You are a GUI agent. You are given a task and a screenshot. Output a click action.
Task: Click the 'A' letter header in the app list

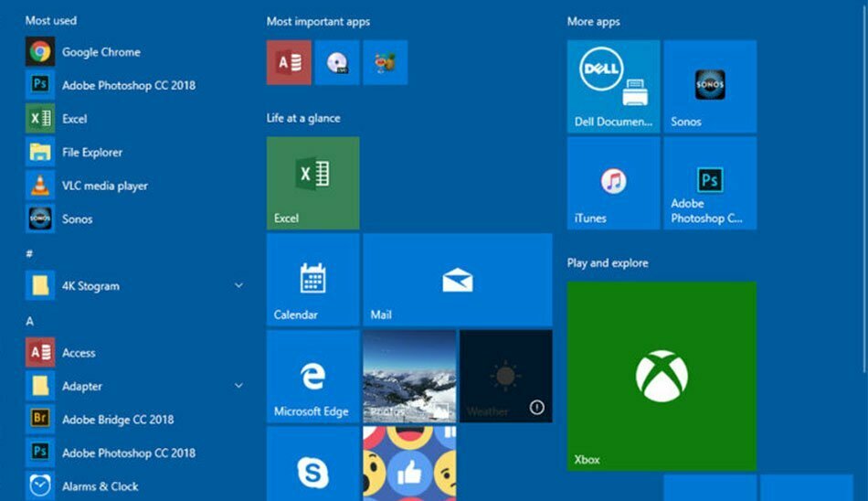pyautogui.click(x=30, y=321)
